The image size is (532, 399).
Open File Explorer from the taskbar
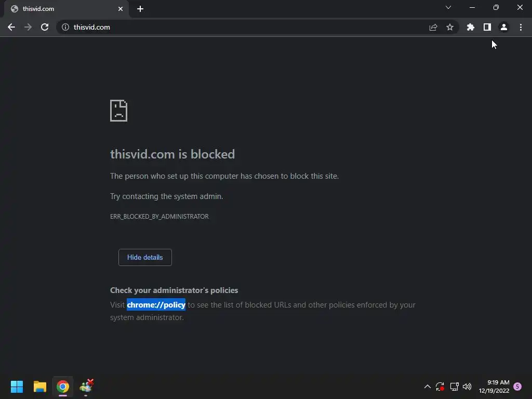click(39, 387)
